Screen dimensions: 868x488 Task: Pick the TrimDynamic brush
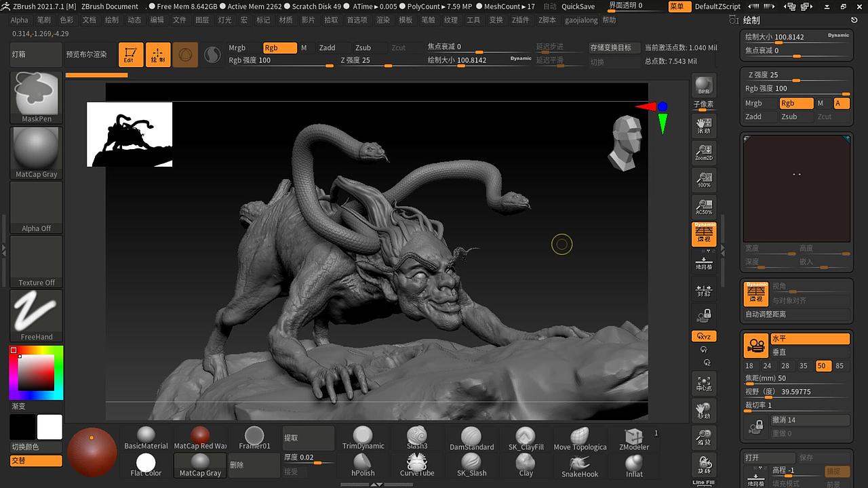[x=363, y=438]
